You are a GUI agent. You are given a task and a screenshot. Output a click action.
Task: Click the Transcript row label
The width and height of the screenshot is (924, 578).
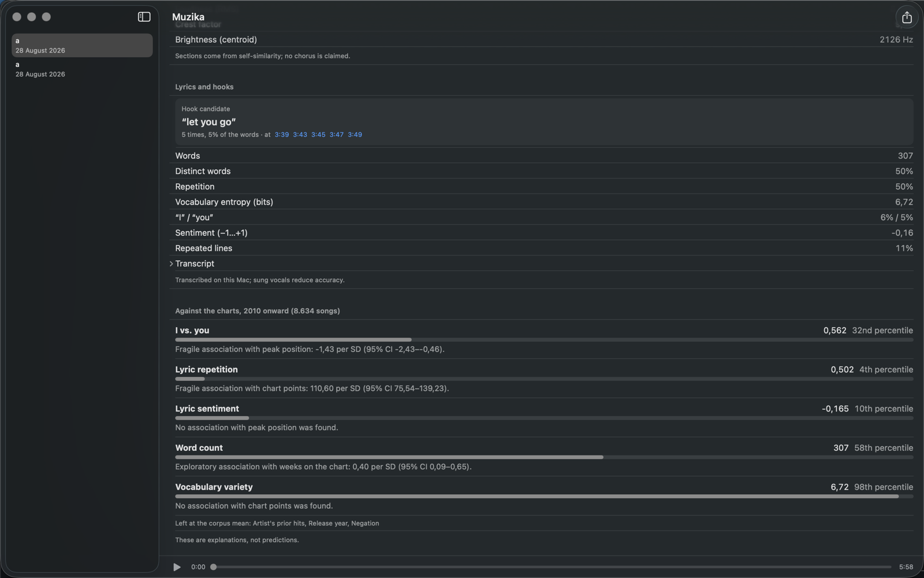pyautogui.click(x=195, y=264)
